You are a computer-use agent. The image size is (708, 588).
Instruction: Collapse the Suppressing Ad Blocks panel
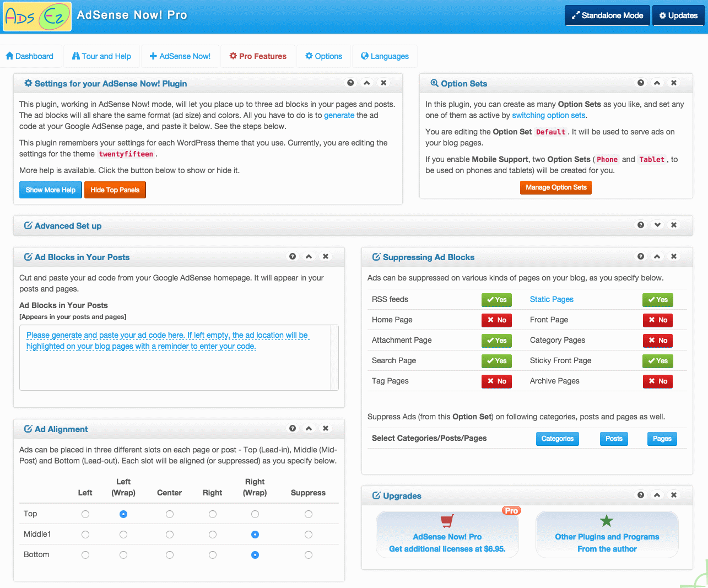click(x=657, y=256)
